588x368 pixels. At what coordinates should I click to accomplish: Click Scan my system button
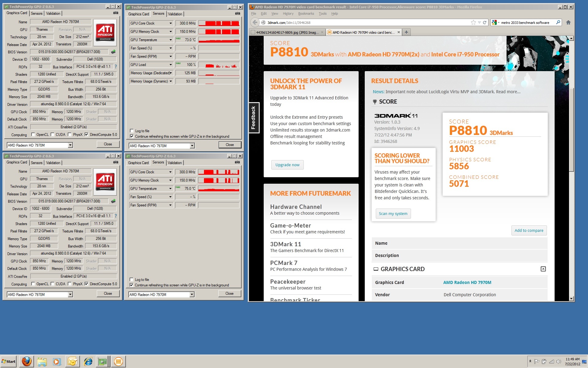pos(393,213)
